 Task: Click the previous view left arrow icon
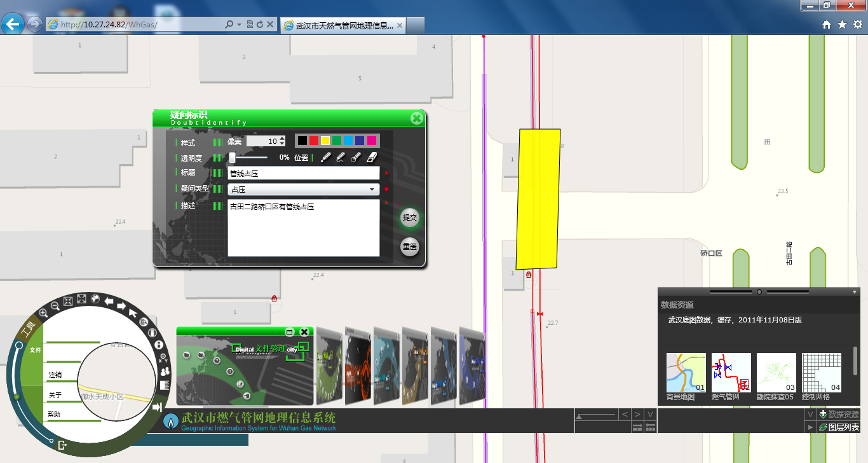pyautogui.click(x=109, y=301)
